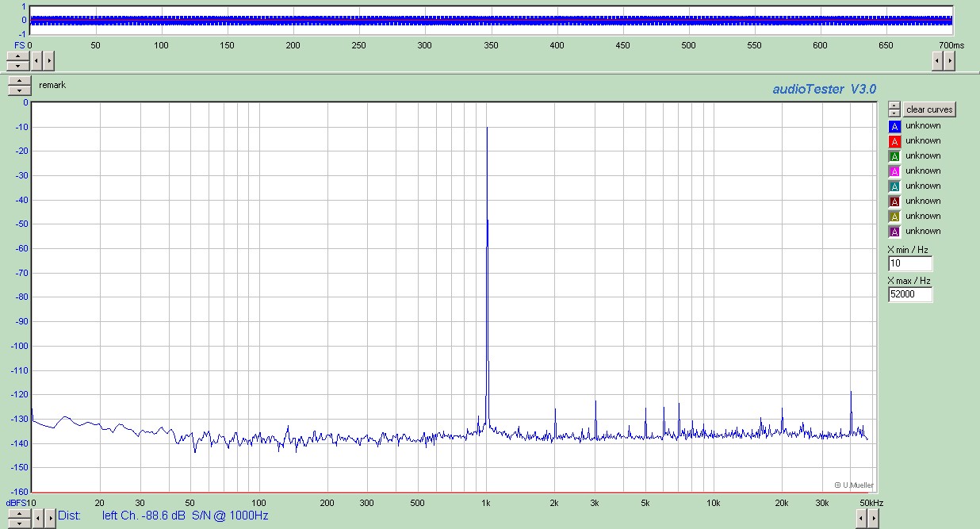Click the X max / Hz label
The height and width of the screenshot is (529, 980).
909,281
